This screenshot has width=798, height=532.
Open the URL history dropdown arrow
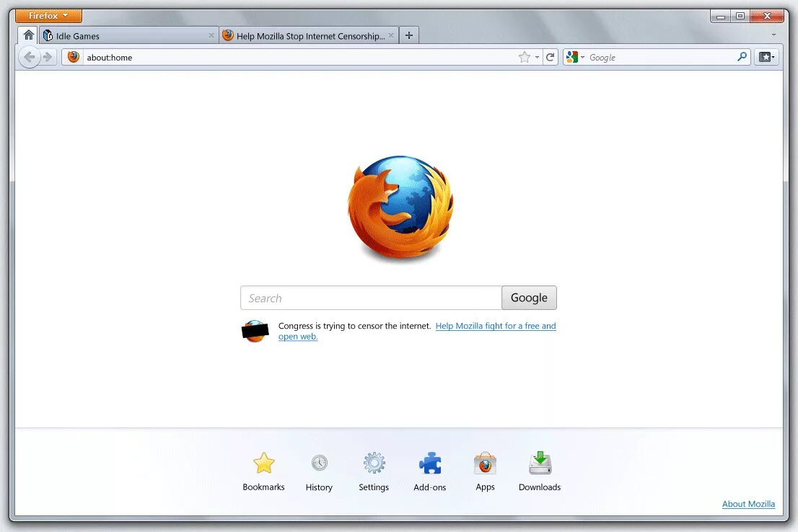(537, 58)
